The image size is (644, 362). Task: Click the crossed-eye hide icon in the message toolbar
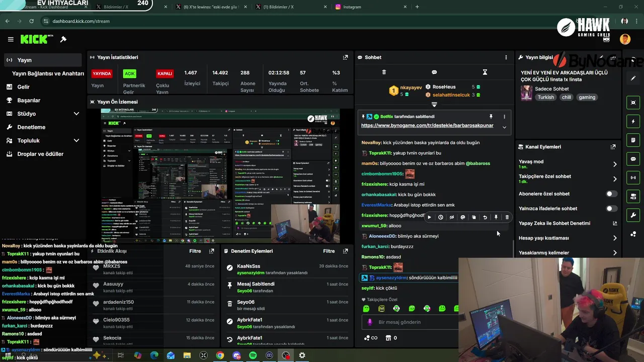pos(451,217)
